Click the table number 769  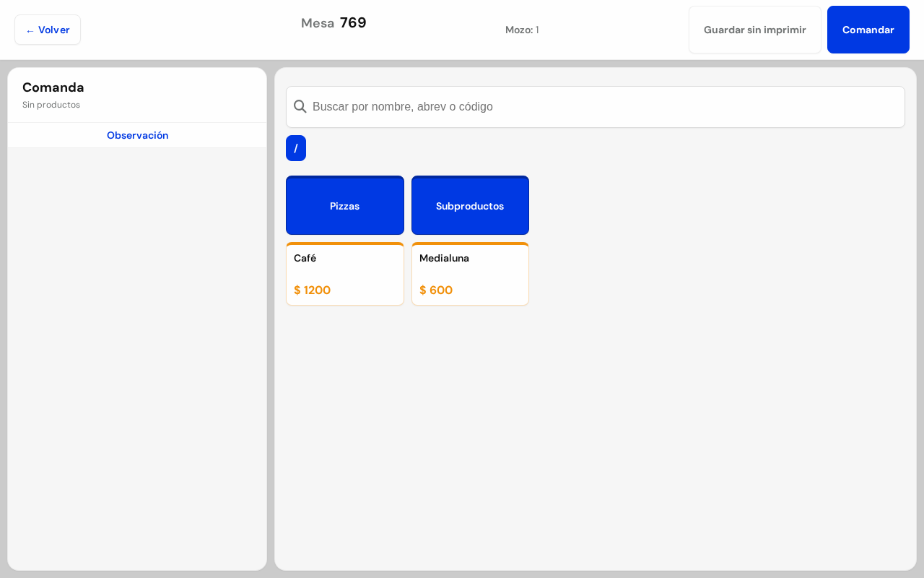coord(353,22)
